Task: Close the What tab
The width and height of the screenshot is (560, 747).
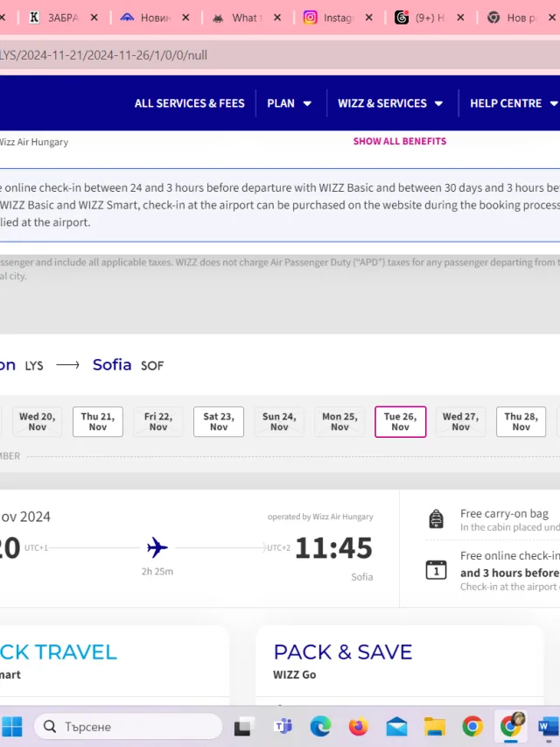Action: [x=277, y=18]
